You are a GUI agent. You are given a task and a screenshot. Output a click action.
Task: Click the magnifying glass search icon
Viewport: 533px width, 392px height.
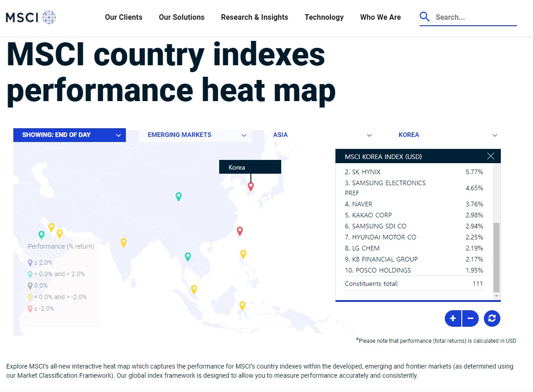tap(424, 17)
